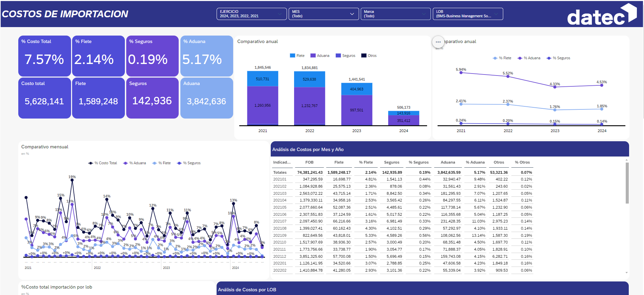644x295 pixels.
Task: Select the Flete 1,589,248 card
Action: pyautogui.click(x=98, y=98)
